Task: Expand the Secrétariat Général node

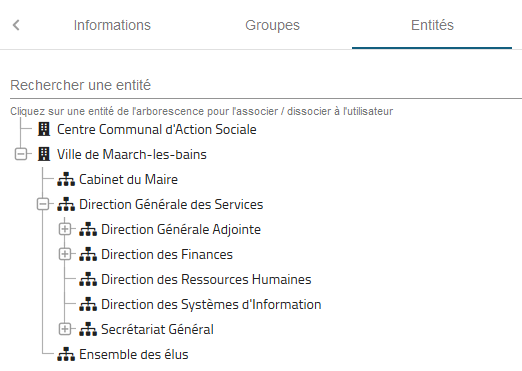Action: click(x=65, y=329)
